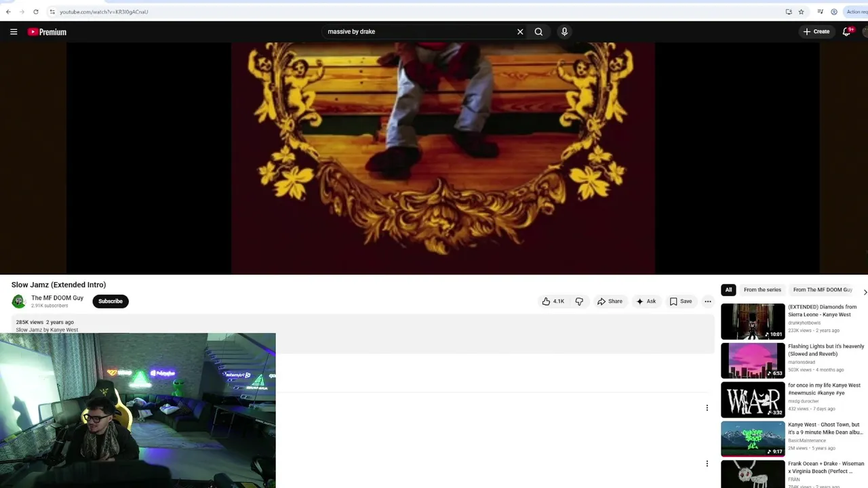Open the browser media control icon

pyautogui.click(x=821, y=12)
